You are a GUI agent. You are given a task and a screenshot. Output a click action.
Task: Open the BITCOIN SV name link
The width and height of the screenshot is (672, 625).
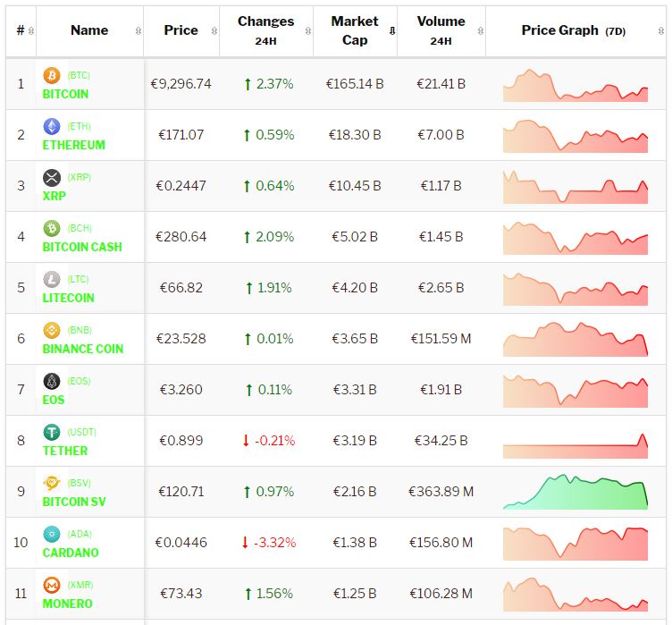(x=74, y=502)
